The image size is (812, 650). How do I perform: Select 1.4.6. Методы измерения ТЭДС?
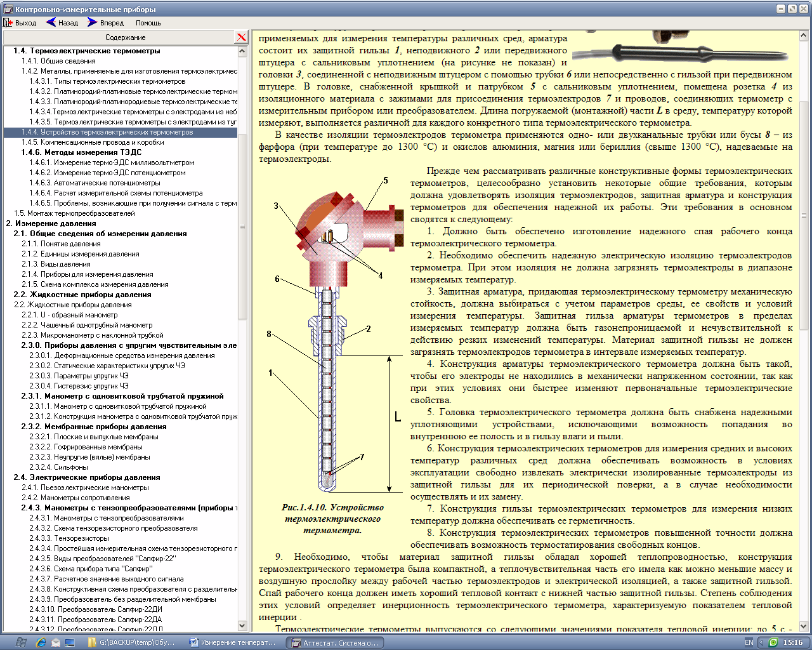pyautogui.click(x=81, y=152)
